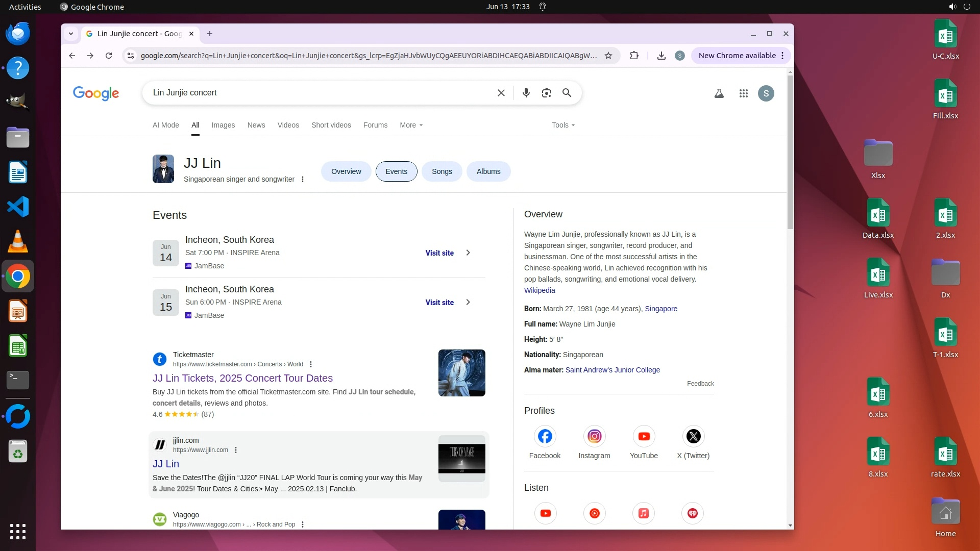Click Visit site for June 15 event
The width and height of the screenshot is (980, 551).
pyautogui.click(x=439, y=303)
